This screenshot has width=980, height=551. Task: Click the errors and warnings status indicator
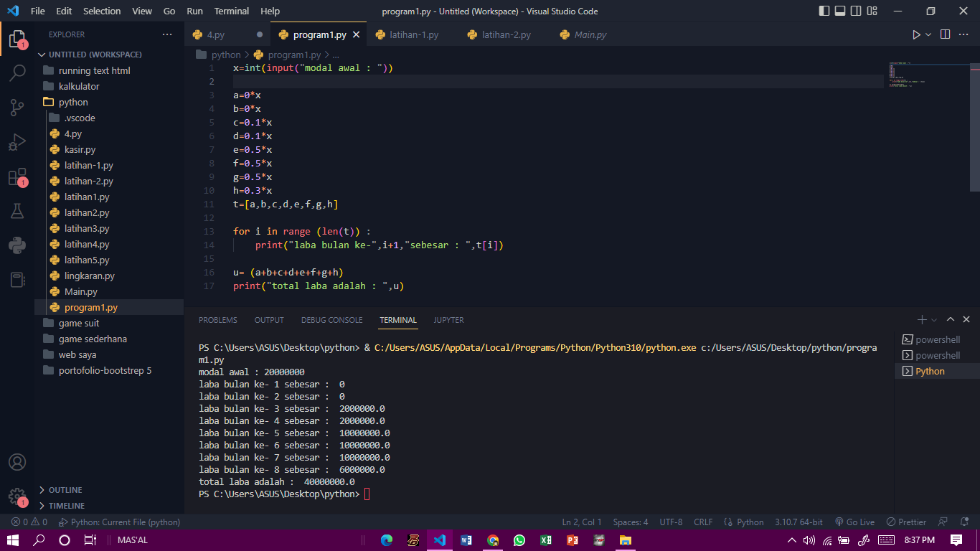tap(29, 522)
